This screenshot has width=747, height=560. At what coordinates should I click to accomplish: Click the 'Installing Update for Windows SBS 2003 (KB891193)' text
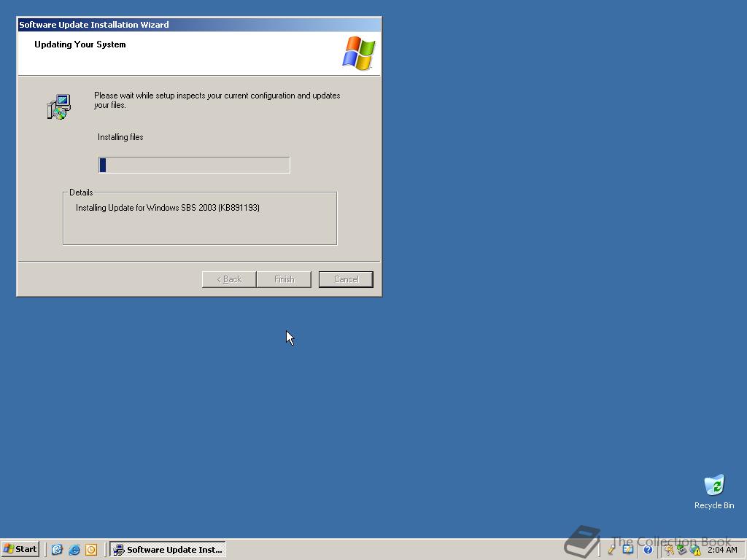coord(168,208)
